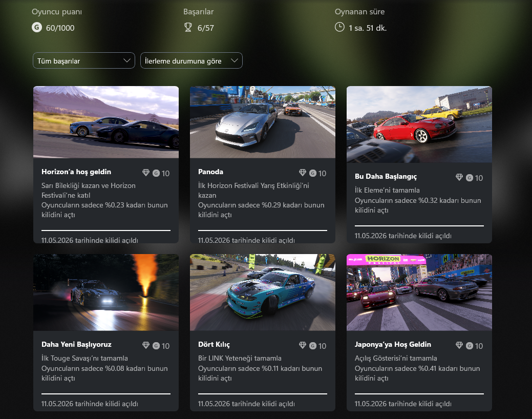Click the 60/1000 player score value
This screenshot has width=532, height=419.
tap(60, 28)
